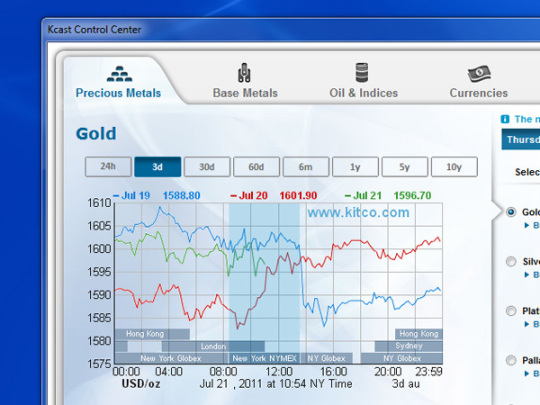Select the 24h chart range

108,167
